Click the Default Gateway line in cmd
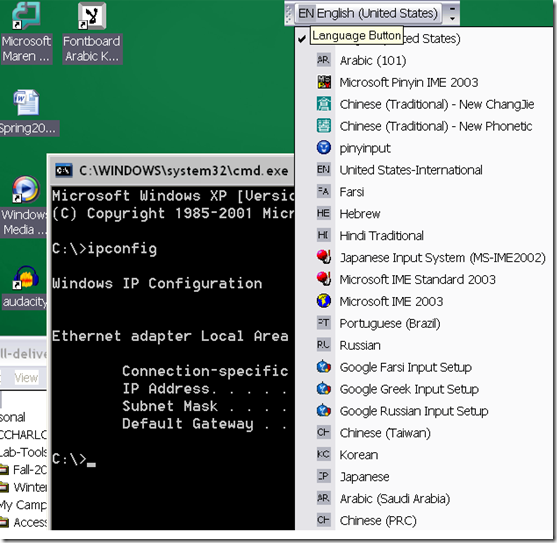The image size is (557, 543). [205, 423]
